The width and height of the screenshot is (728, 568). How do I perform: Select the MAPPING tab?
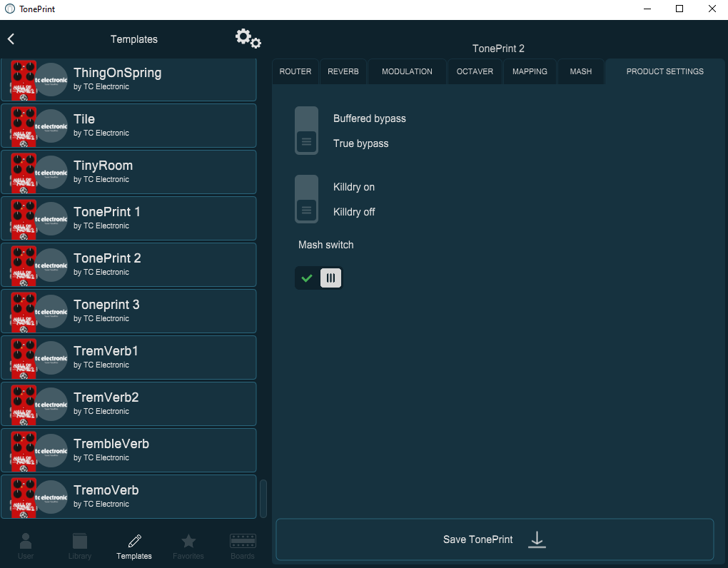(x=530, y=71)
